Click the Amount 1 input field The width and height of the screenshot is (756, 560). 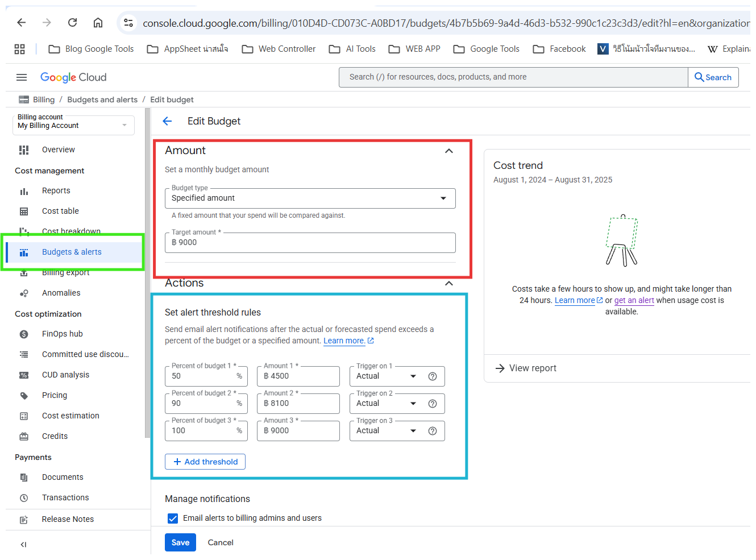point(298,376)
